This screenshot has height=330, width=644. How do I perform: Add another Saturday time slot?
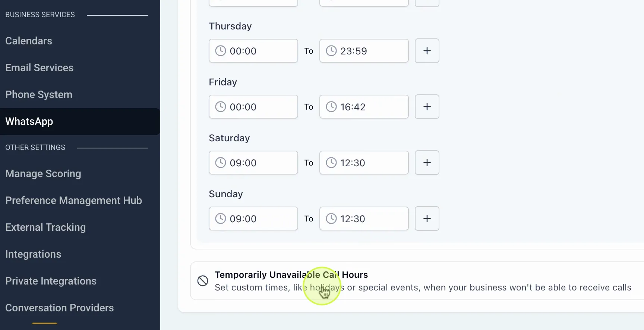427,163
